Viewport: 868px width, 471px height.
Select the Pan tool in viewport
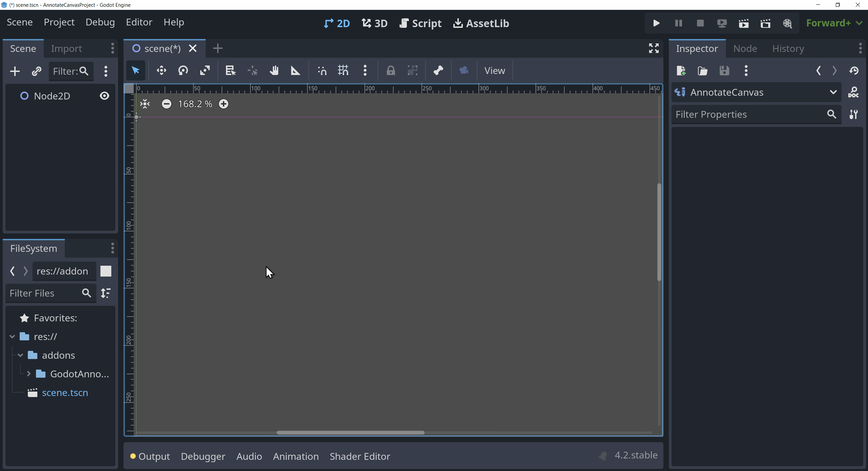(x=273, y=70)
